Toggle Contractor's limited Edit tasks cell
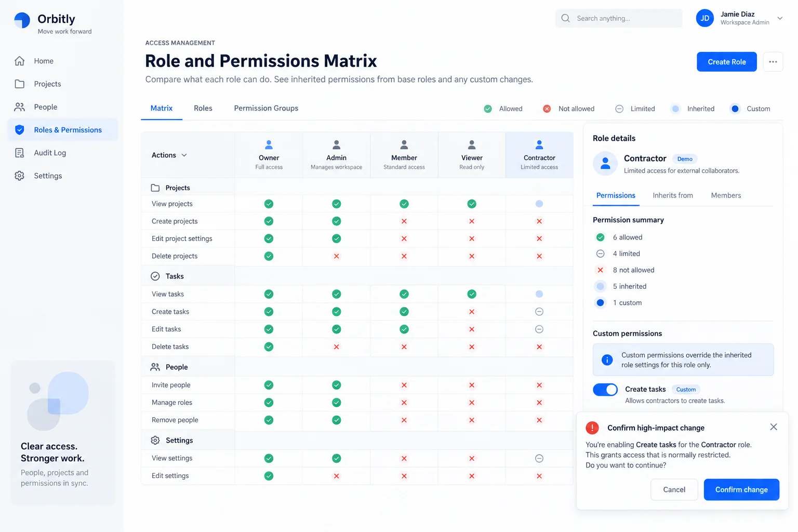 point(539,329)
